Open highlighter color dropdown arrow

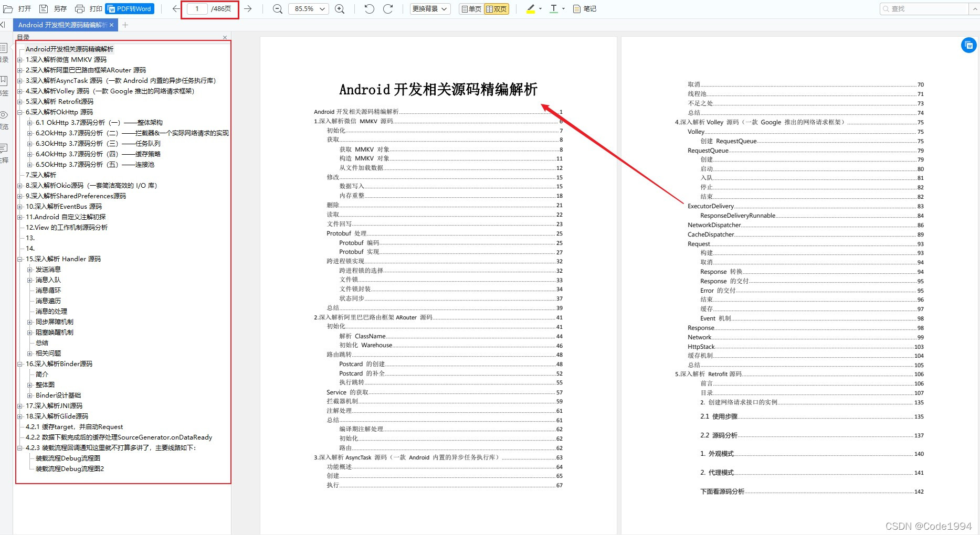(540, 9)
